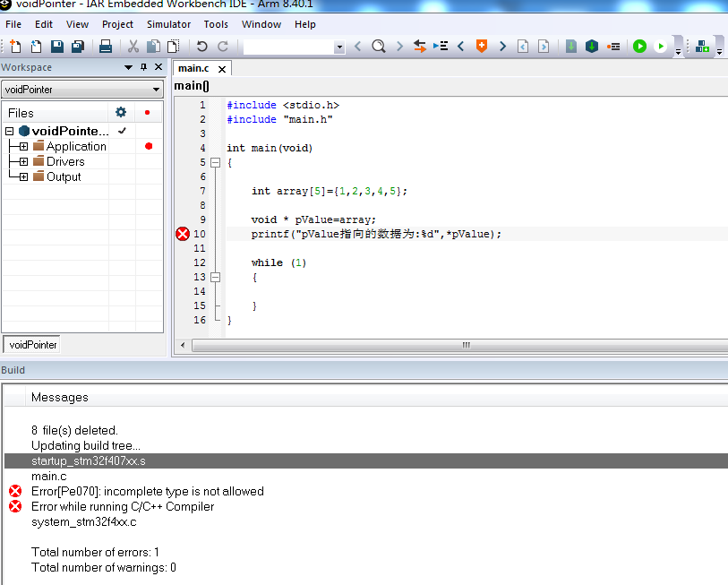The image size is (728, 585).
Task: Click the Navigate Backward page icon
Action: tap(523, 47)
